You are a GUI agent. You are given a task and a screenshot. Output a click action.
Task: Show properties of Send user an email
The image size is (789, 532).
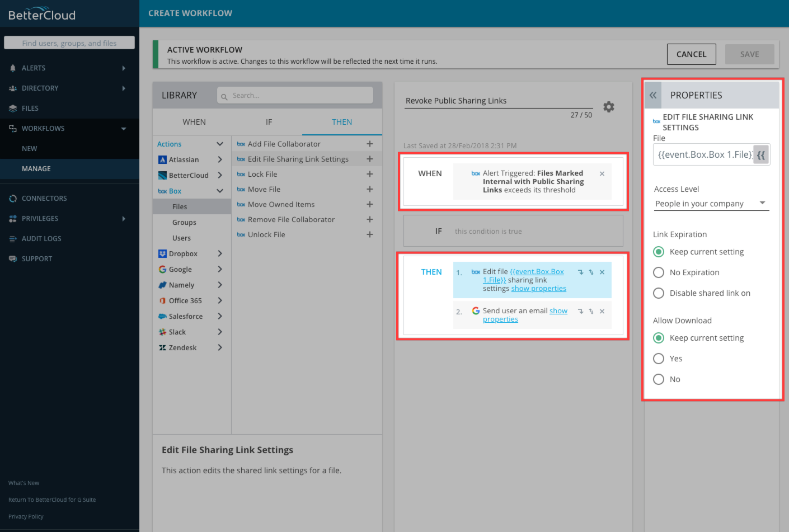point(525,315)
